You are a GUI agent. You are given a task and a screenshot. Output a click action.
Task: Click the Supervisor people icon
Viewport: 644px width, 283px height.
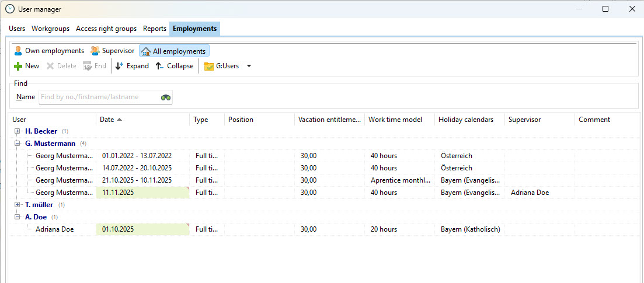click(x=95, y=51)
